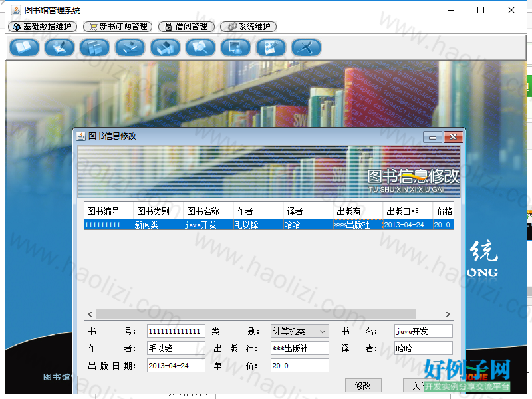The width and height of the screenshot is (532, 399).
Task: Minimize the 图书馆管理系统 main window
Action: point(451,10)
